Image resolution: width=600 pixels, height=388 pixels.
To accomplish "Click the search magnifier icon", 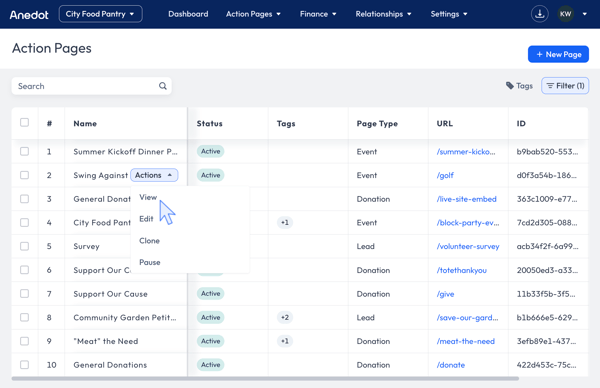I will click(x=163, y=86).
